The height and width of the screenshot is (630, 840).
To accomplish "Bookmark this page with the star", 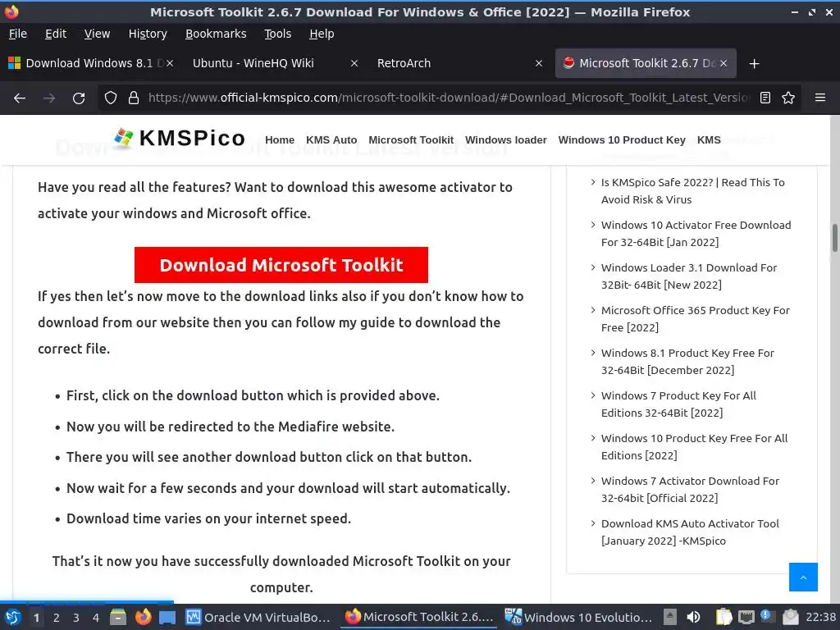I will click(x=788, y=98).
